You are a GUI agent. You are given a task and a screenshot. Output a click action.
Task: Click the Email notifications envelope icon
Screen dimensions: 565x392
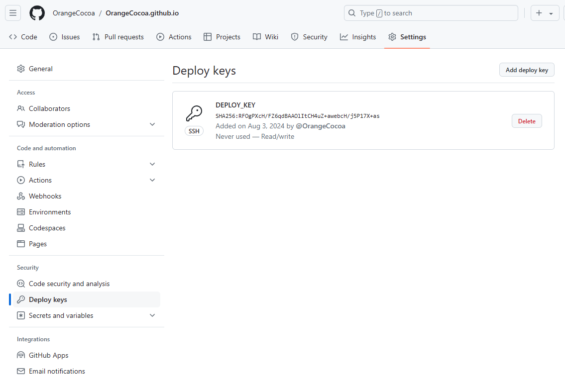[21, 371]
